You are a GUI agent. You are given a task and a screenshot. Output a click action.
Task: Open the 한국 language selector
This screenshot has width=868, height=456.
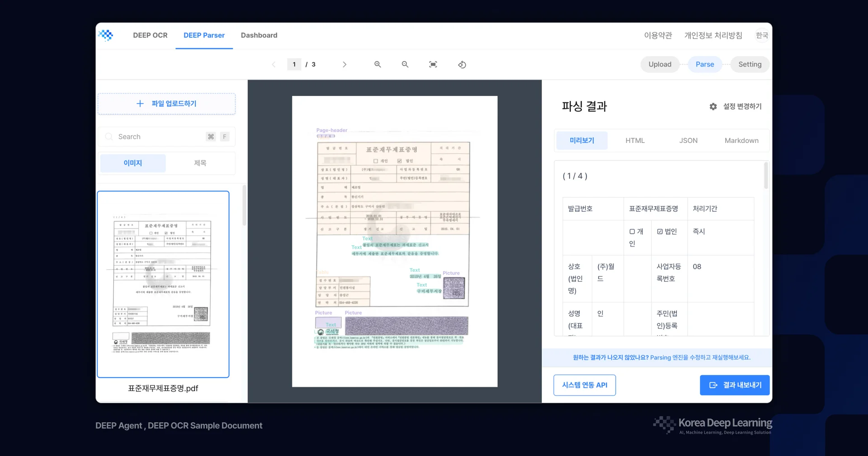762,35
